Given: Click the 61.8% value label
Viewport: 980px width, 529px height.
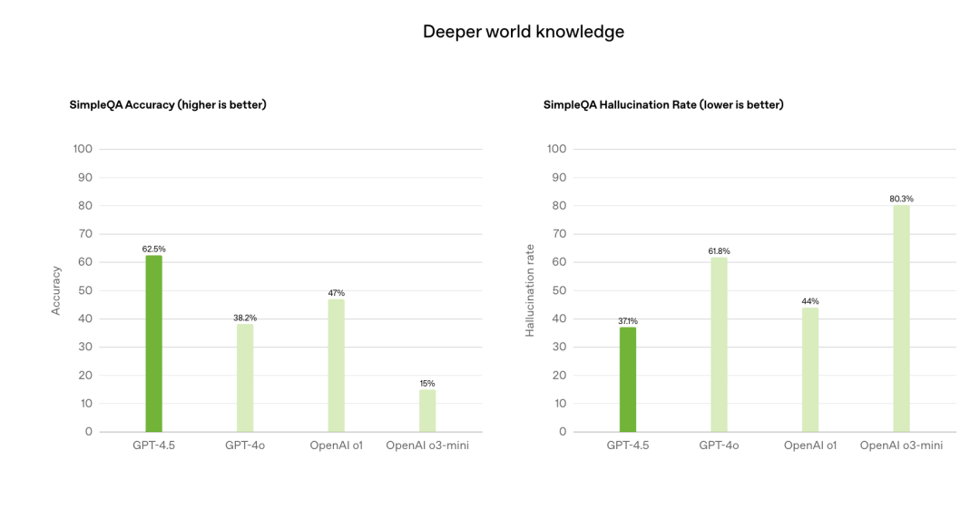Looking at the screenshot, I should tap(719, 250).
